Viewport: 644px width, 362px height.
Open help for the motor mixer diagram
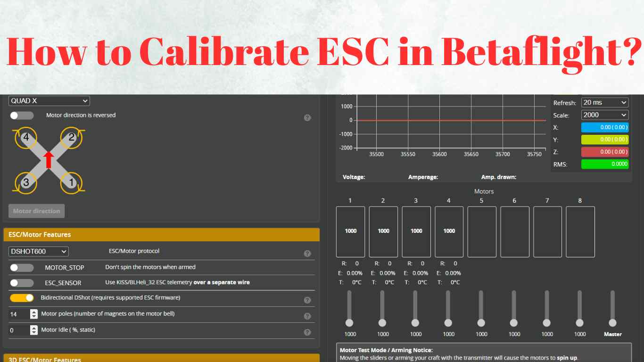307,117
